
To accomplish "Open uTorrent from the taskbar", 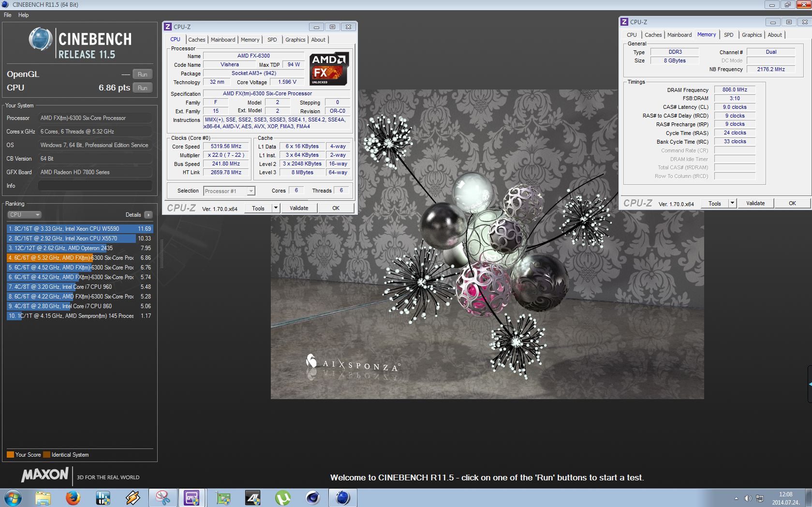I will 283,498.
